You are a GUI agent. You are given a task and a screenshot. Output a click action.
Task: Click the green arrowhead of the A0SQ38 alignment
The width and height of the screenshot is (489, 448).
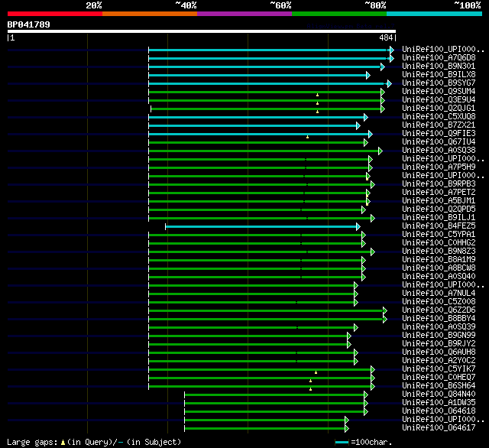(x=381, y=151)
